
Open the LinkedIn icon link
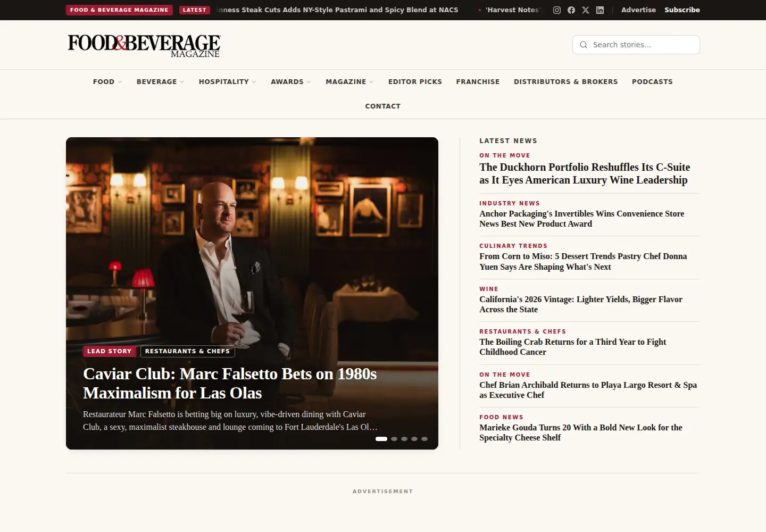(600, 10)
